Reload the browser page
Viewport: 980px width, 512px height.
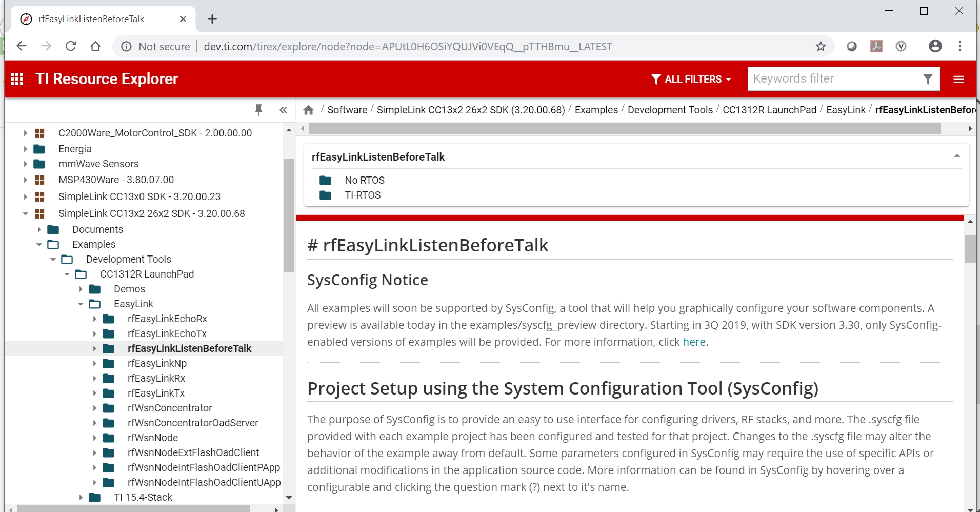click(x=71, y=47)
